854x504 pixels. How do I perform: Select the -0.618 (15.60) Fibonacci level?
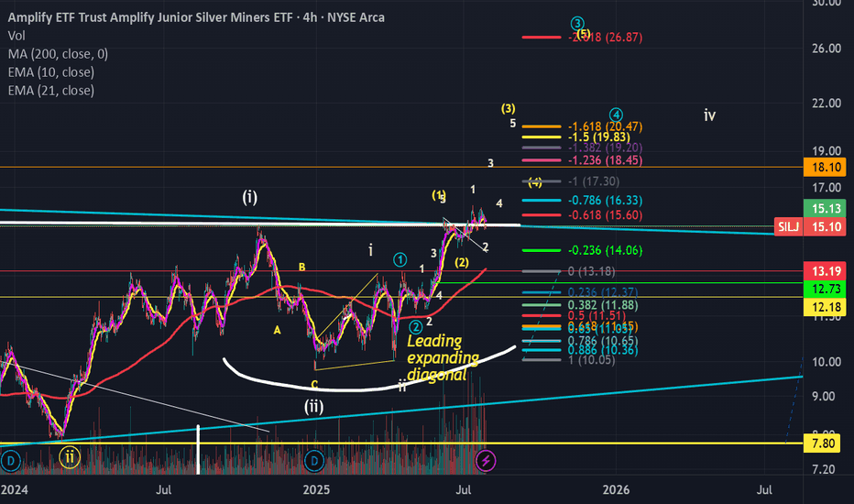click(x=605, y=215)
